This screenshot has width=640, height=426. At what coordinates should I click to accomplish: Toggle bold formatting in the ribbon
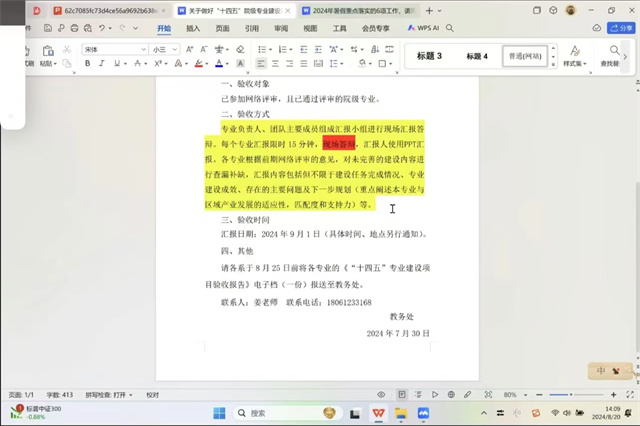[88, 63]
